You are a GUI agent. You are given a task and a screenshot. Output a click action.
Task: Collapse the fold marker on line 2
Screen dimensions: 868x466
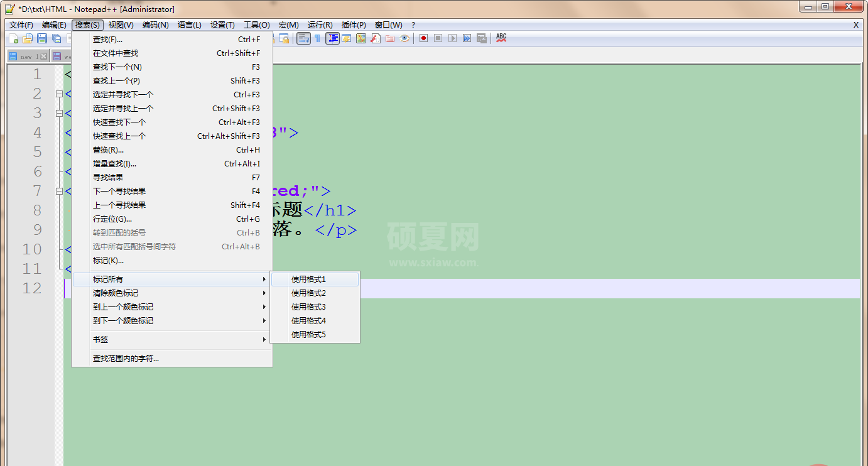point(59,94)
